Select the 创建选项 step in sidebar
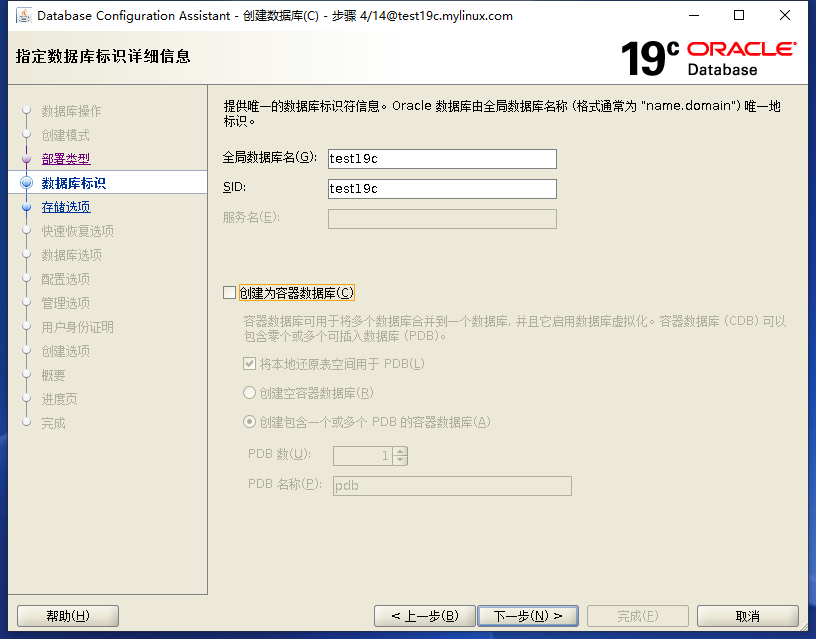Viewport: 816px width, 639px height. pyautogui.click(x=66, y=351)
